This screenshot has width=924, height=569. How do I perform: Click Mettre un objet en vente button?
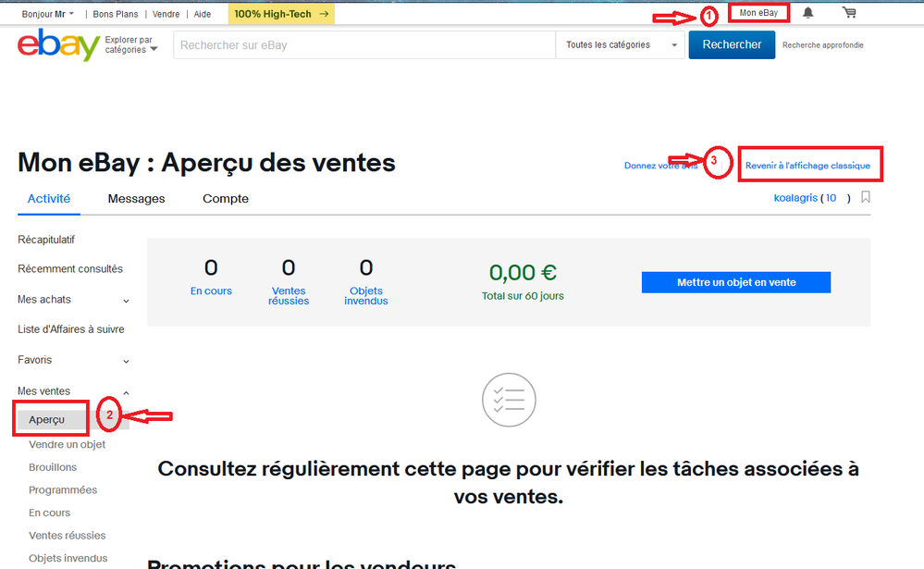(736, 282)
